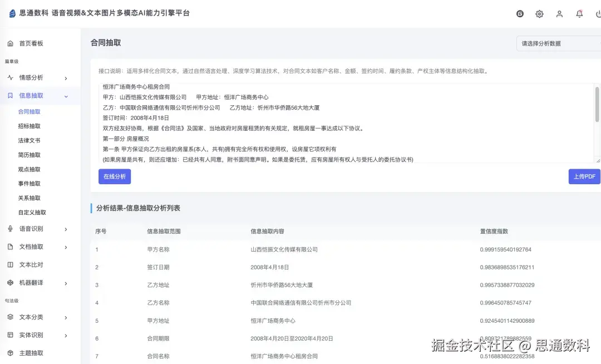Open the 主题抽取 topic extraction module
This screenshot has height=364, width=601.
pyautogui.click(x=33, y=353)
